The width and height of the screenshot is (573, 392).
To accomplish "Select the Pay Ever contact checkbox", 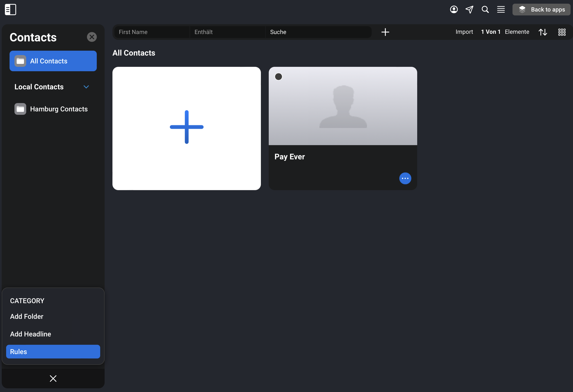I will coord(278,77).
